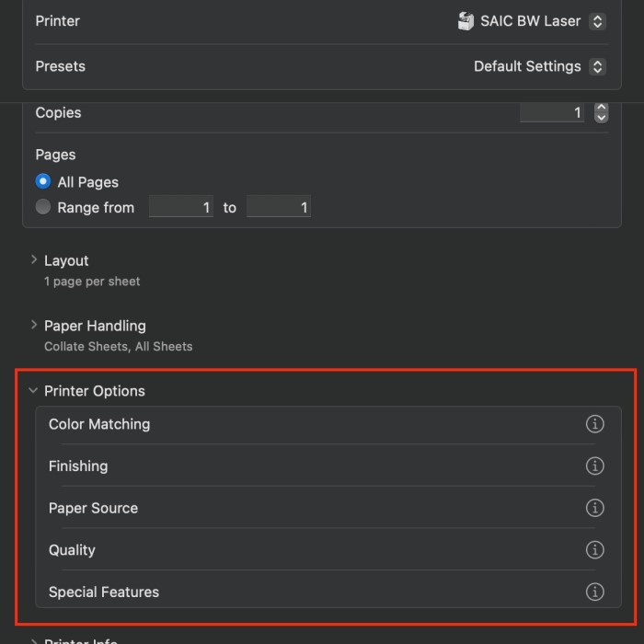
Task: Expand the Layout section
Action: 34,259
